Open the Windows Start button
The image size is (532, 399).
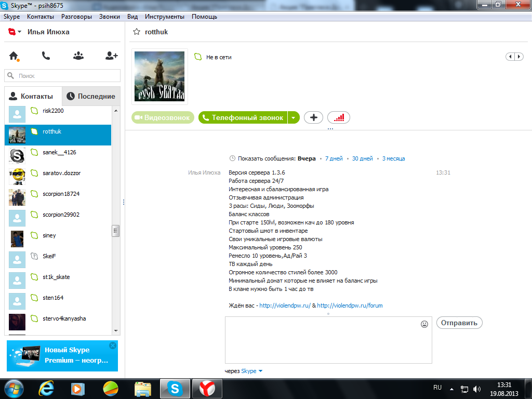click(x=14, y=389)
